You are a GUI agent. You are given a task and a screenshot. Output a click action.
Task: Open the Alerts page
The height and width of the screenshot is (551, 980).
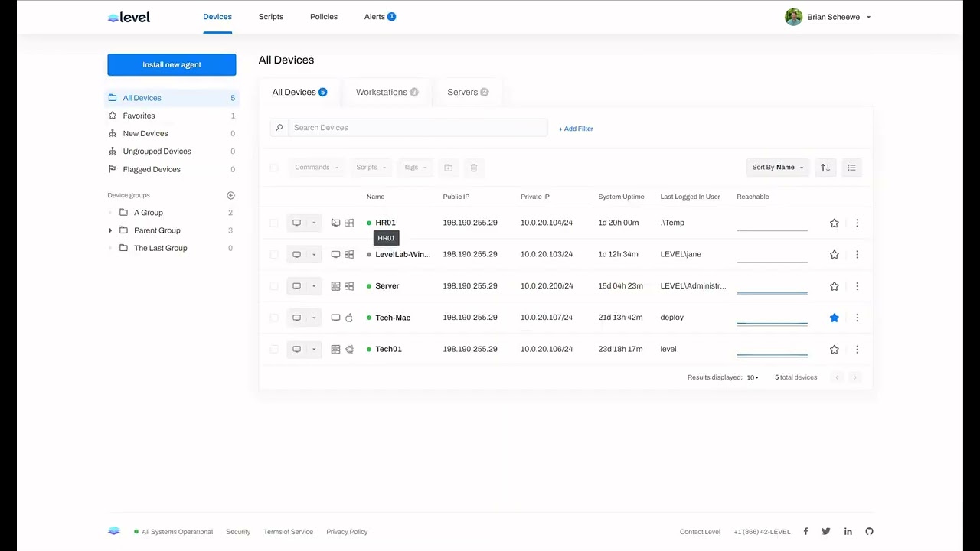point(380,16)
